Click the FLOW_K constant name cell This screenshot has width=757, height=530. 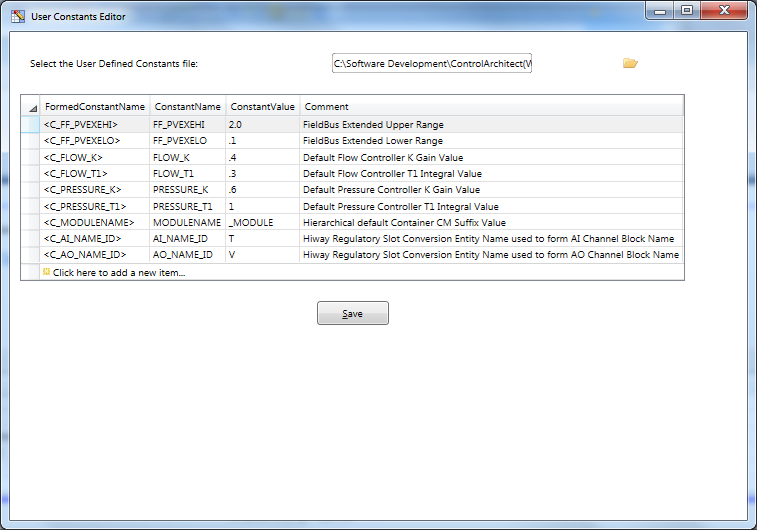187,157
